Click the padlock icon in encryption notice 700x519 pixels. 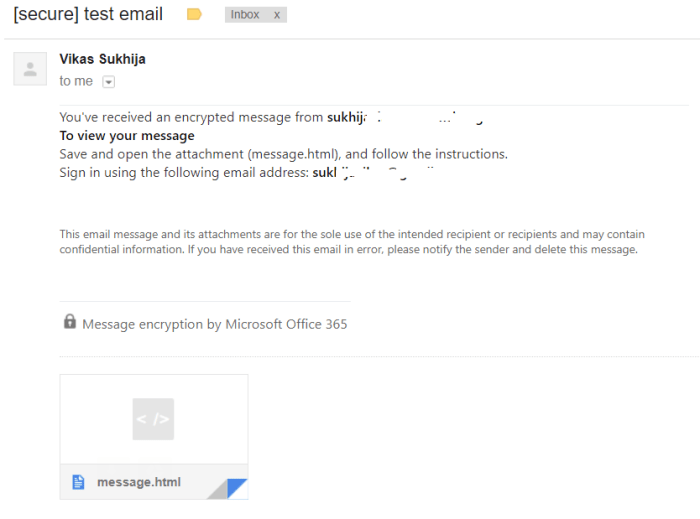(70, 322)
